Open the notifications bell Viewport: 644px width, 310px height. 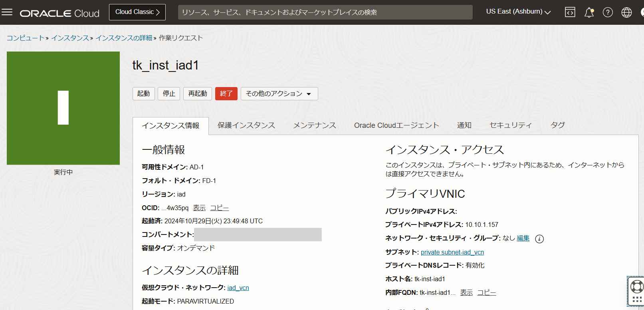point(589,12)
